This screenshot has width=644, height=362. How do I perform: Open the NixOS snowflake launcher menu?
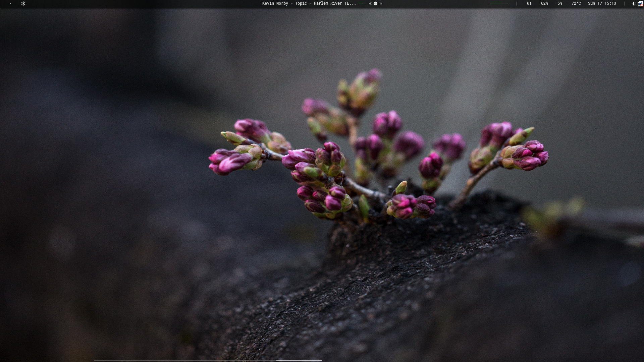click(23, 3)
